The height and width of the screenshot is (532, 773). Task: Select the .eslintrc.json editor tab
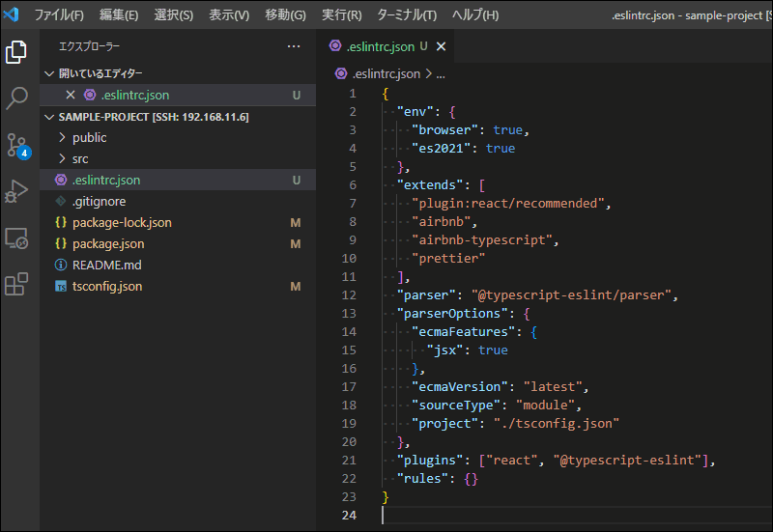tap(385, 46)
